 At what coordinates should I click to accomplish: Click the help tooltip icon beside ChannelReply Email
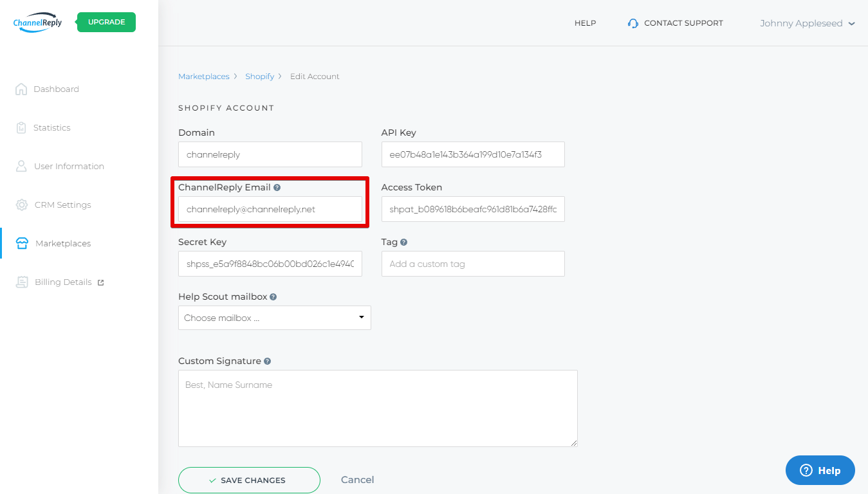coord(277,187)
